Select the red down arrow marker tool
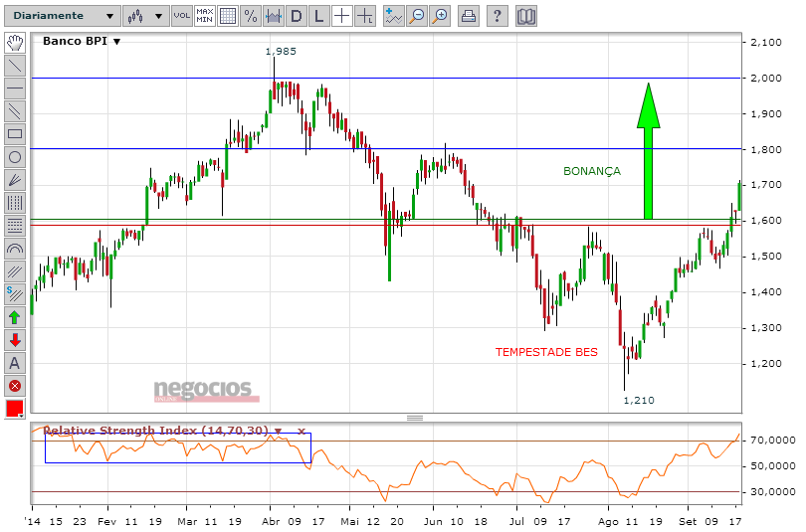The height and width of the screenshot is (532, 806). point(15,340)
